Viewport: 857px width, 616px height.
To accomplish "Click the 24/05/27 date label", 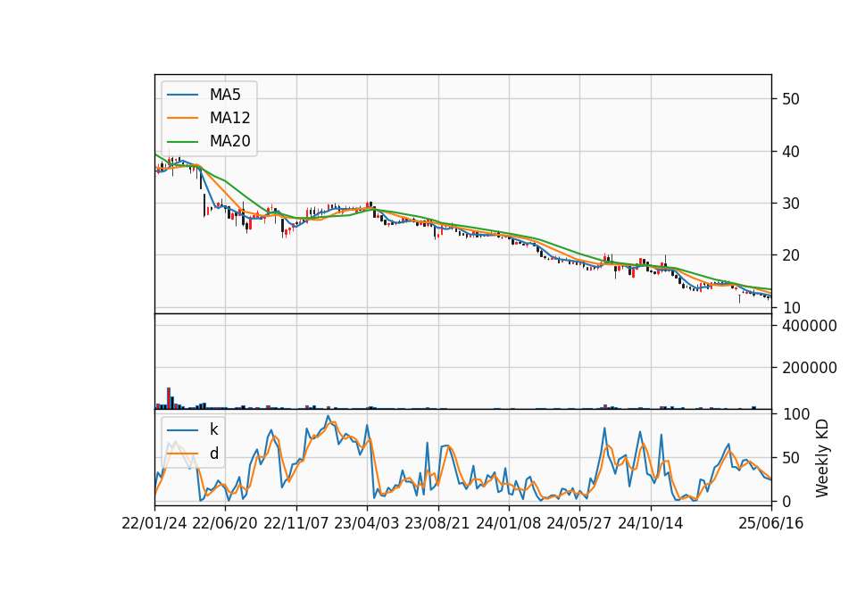I will 579,523.
